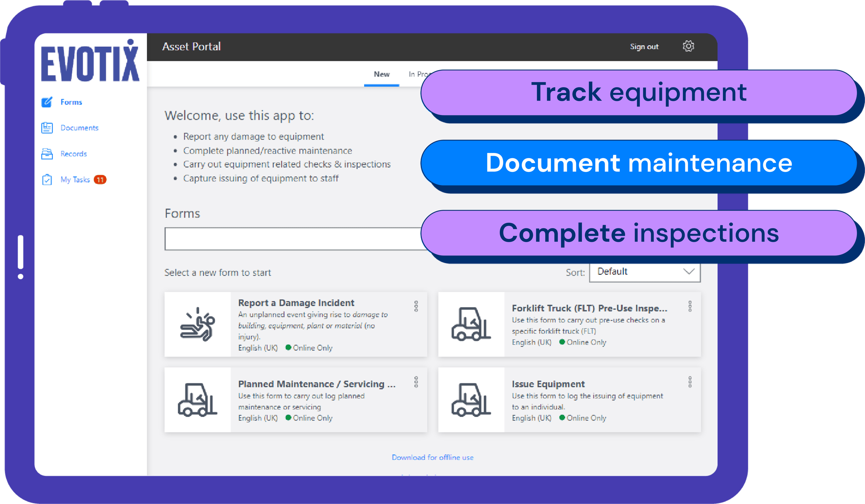Screen dimensions: 865x504
Task: Switch to the New tab
Action: tap(381, 74)
